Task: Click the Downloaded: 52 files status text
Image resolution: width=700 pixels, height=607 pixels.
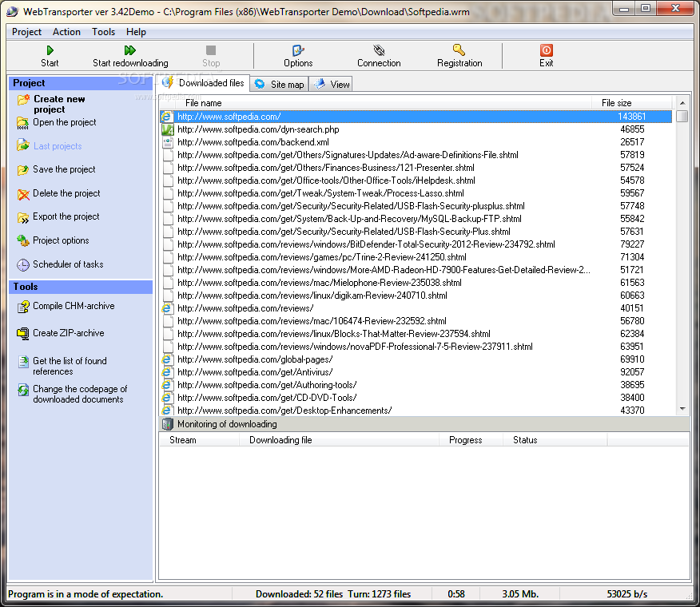Action: 299,594
